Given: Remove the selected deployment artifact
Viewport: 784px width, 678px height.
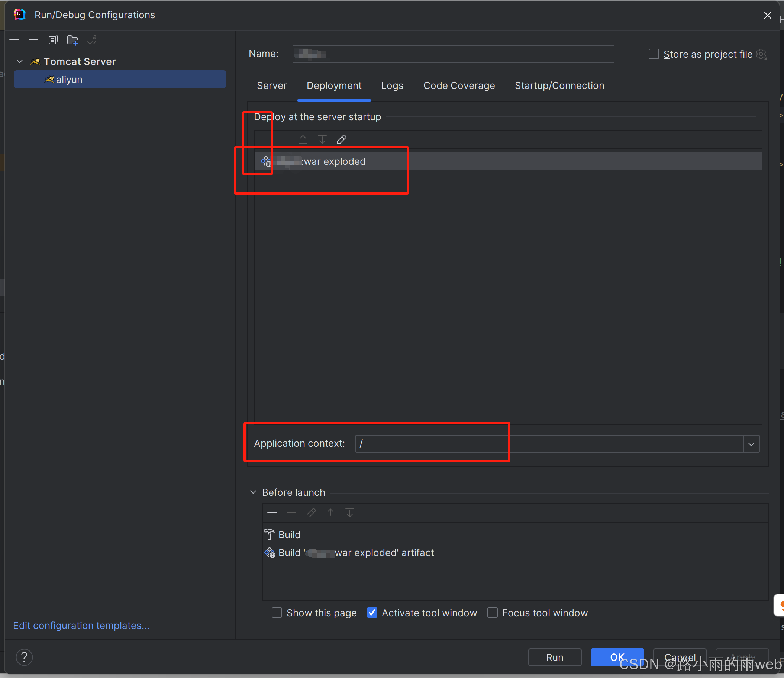Looking at the screenshot, I should coord(283,139).
